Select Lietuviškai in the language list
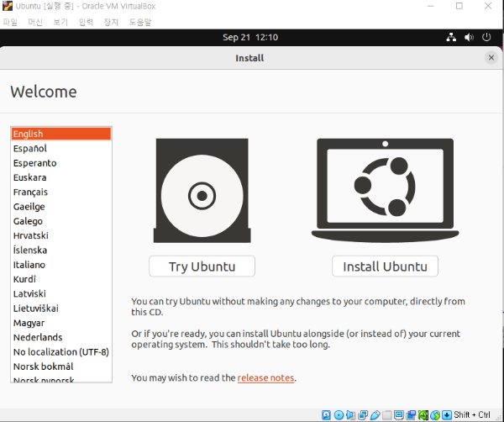 (x=61, y=309)
